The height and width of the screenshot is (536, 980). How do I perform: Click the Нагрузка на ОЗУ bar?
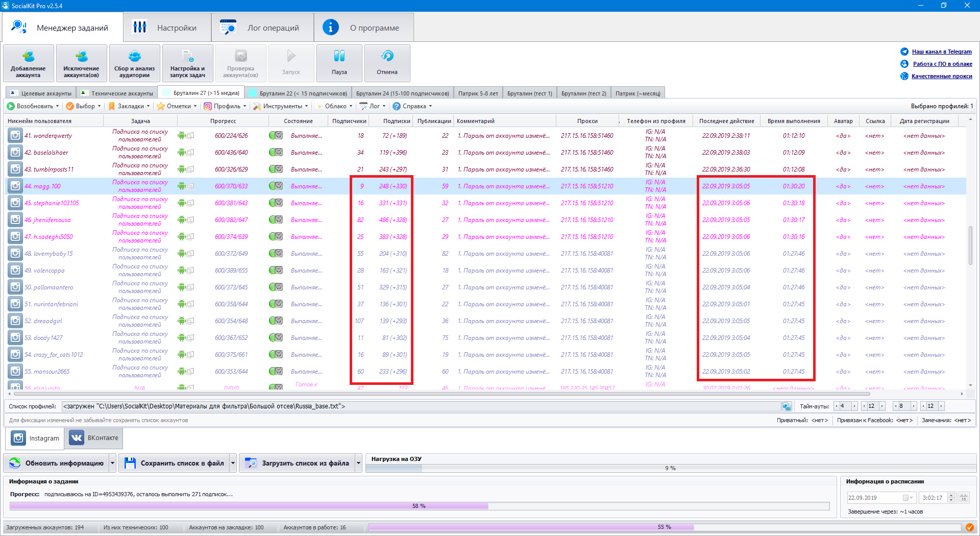[x=670, y=468]
